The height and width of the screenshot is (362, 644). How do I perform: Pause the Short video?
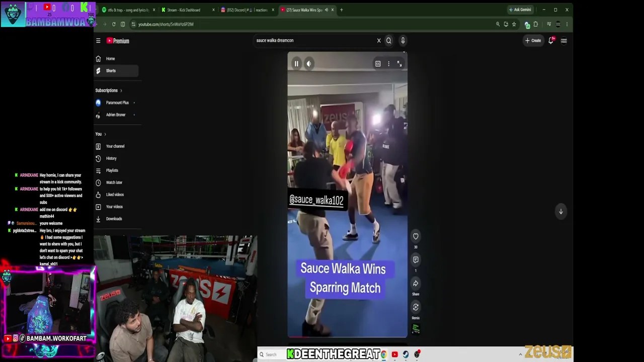click(x=296, y=64)
